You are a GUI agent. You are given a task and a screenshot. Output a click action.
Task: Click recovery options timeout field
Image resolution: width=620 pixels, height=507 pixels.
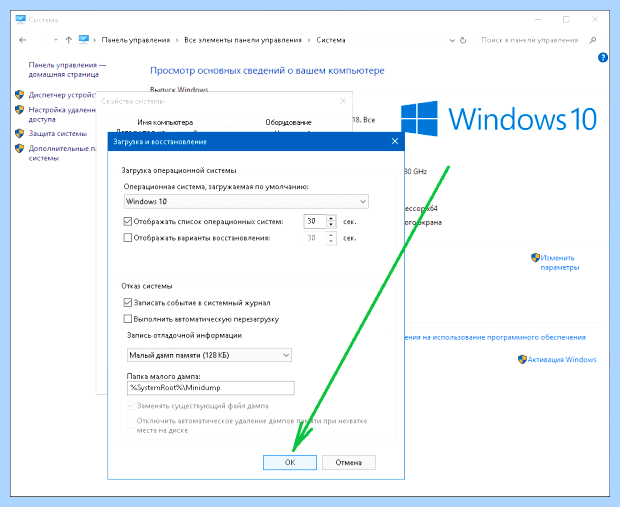pos(315,238)
